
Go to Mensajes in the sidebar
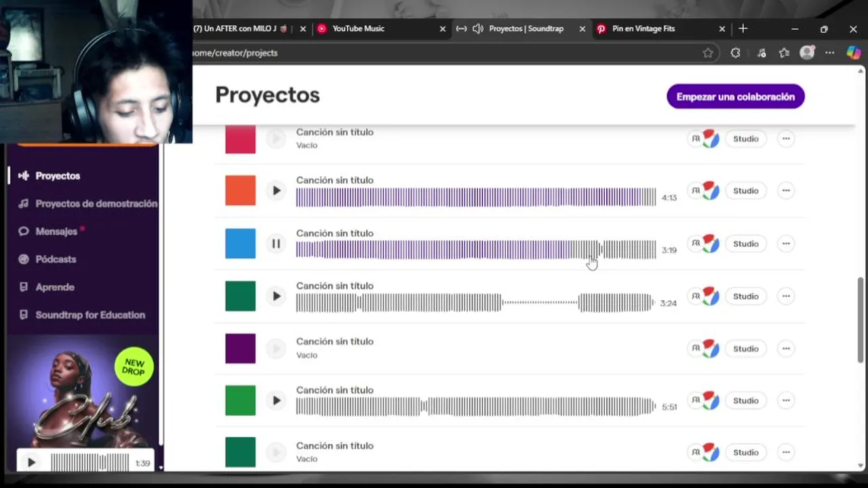pos(56,231)
